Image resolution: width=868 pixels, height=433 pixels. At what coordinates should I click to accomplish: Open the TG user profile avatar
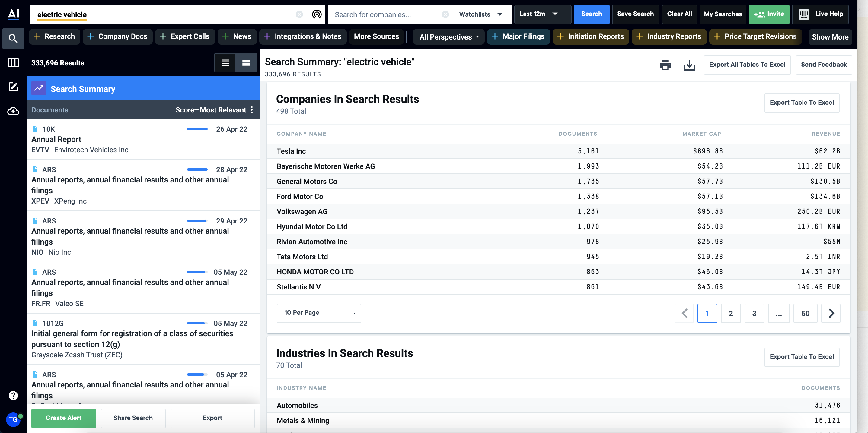click(x=13, y=419)
